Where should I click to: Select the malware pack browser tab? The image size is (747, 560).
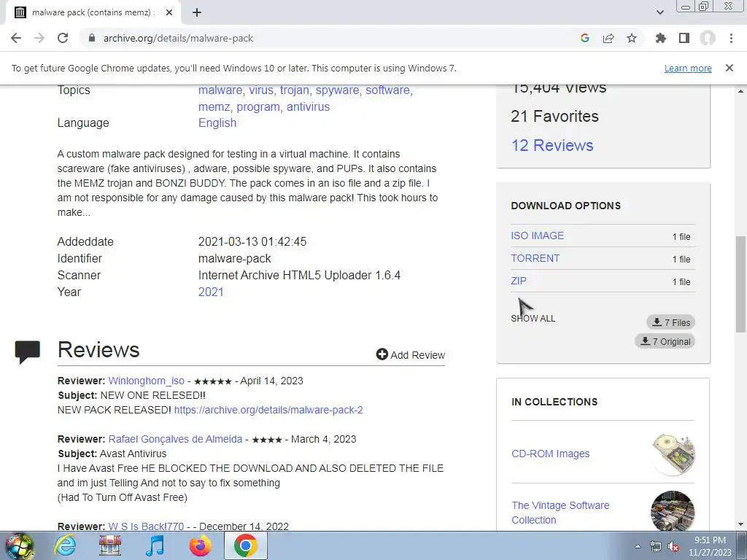[93, 12]
